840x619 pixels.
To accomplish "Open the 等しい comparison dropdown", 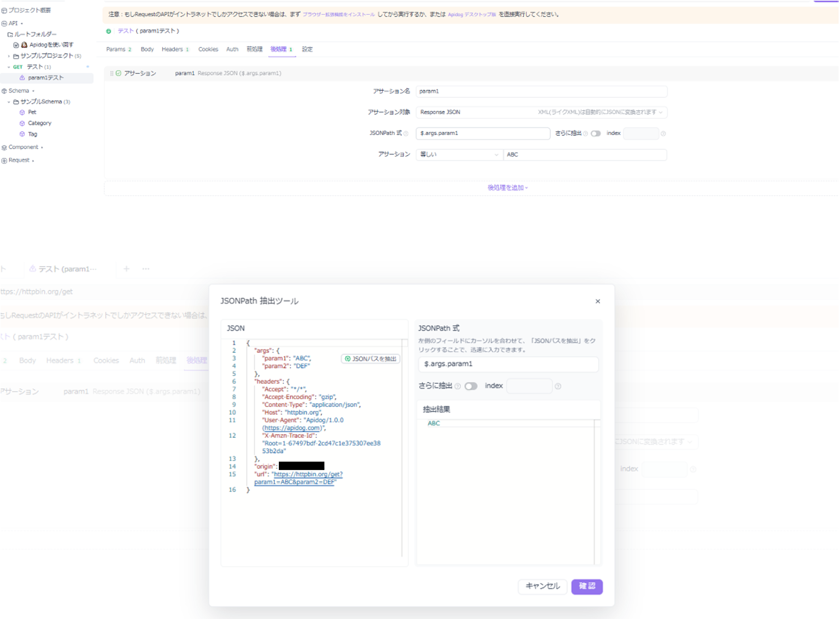I will click(459, 155).
